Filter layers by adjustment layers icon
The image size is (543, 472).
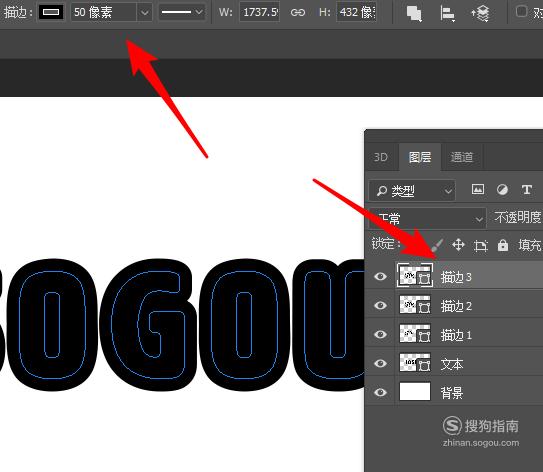502,189
